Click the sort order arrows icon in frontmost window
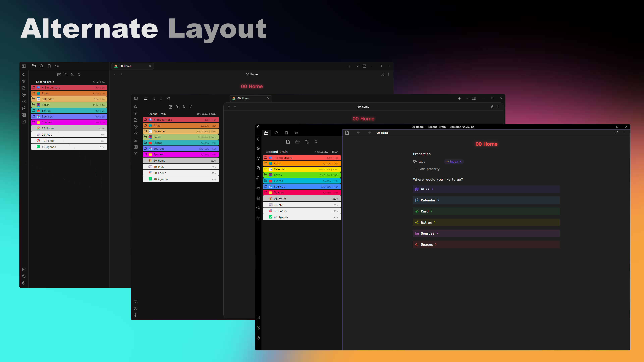Image resolution: width=644 pixels, height=362 pixels. click(x=307, y=142)
